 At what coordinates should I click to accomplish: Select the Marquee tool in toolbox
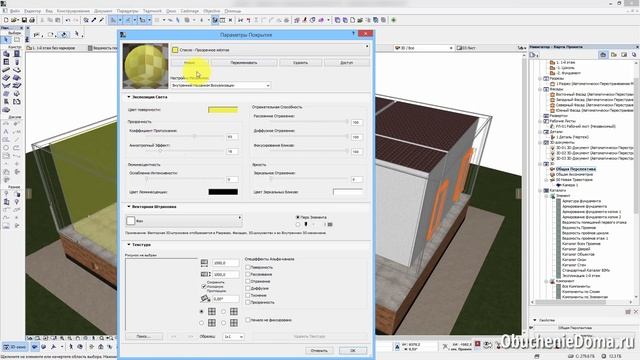[x=17, y=40]
